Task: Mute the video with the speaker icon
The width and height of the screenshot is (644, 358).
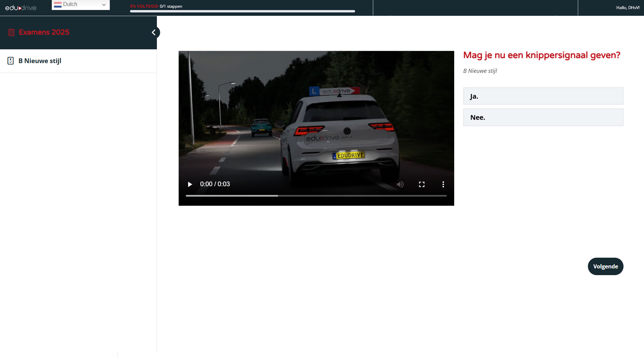Action: tap(400, 184)
